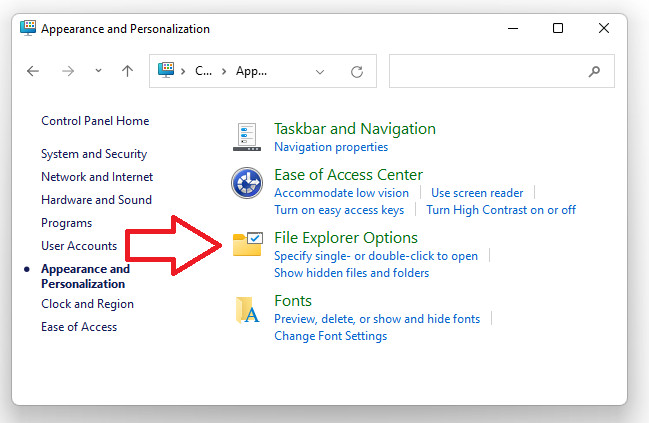649x423 pixels.
Task: Click Preview, delete, or show and hide fonts
Action: pyautogui.click(x=377, y=319)
